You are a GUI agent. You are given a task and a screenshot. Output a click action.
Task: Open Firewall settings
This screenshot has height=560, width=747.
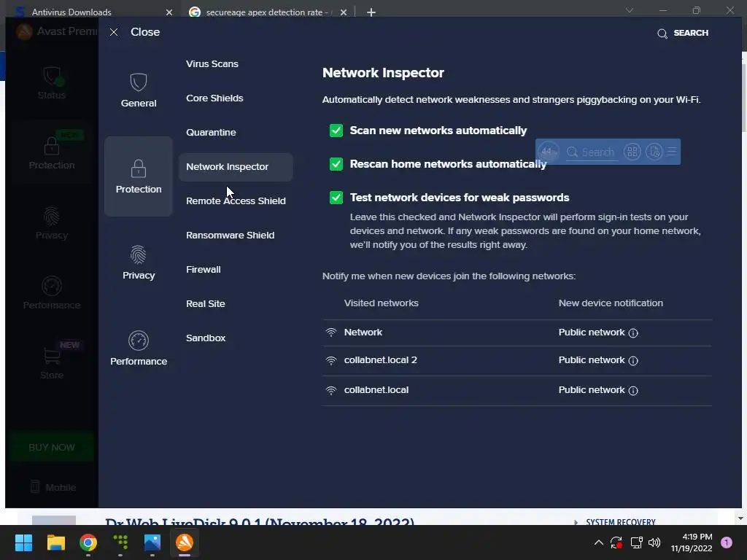point(204,270)
